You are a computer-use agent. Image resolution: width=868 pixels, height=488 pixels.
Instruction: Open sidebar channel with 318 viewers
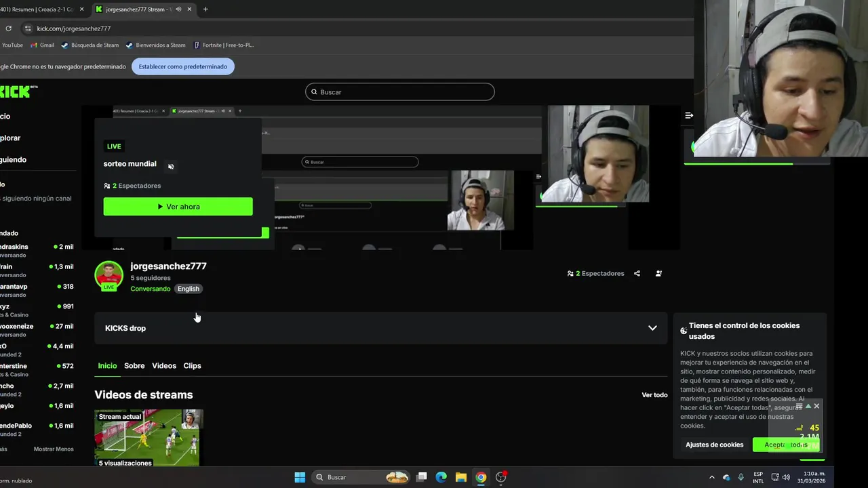point(37,290)
